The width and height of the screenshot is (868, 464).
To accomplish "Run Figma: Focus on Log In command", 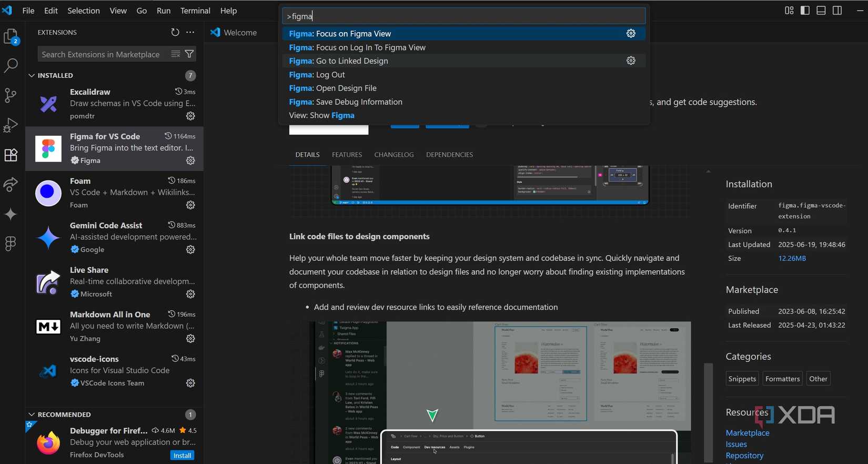I will [x=463, y=47].
